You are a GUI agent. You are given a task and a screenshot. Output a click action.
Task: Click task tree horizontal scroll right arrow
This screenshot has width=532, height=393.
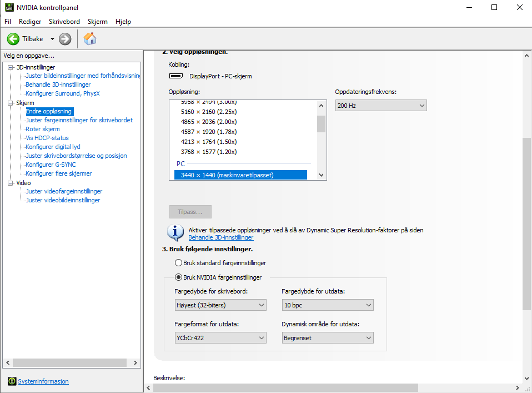[x=135, y=362]
